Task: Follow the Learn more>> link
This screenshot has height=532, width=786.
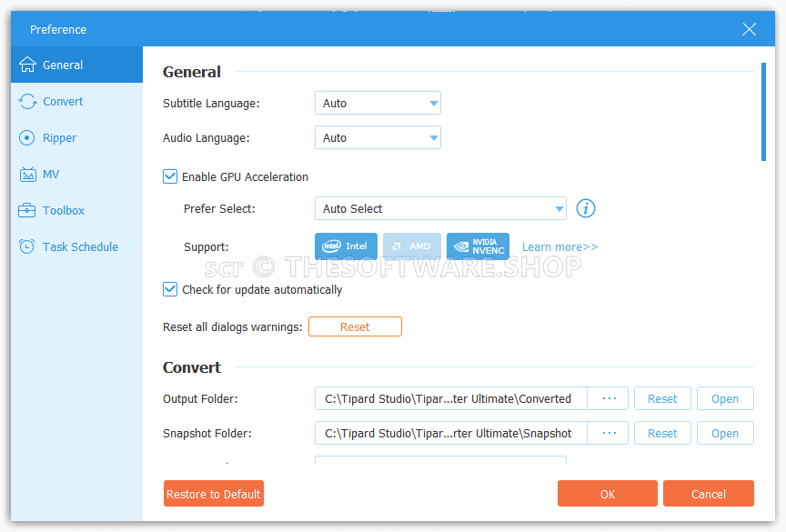Action: pos(559,247)
